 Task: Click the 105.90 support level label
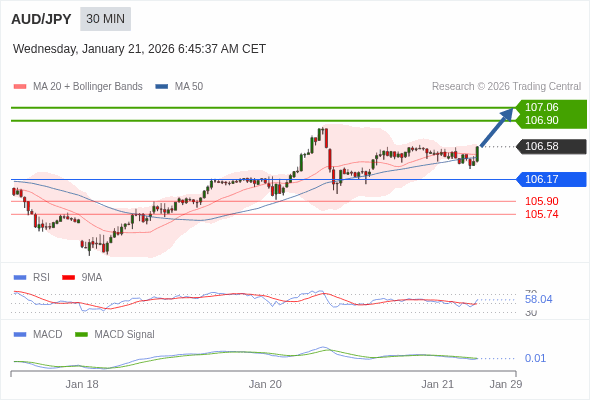point(542,201)
